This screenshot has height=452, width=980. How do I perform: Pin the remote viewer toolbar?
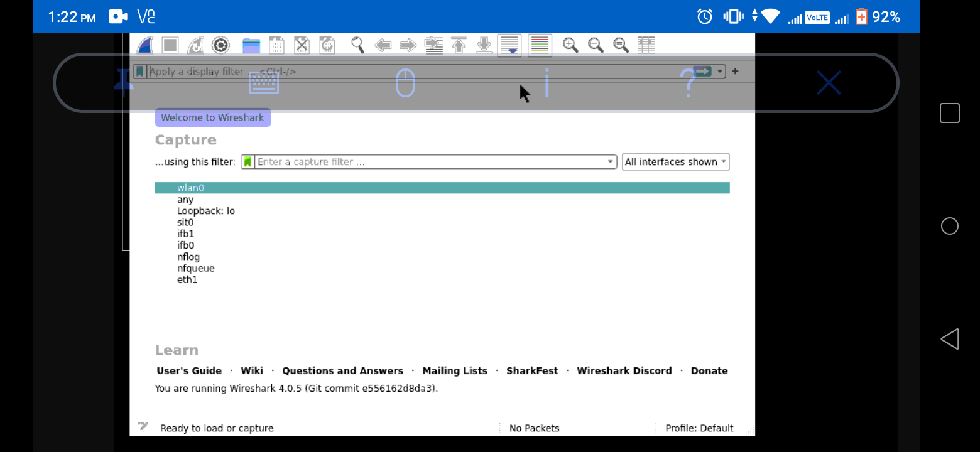point(124,82)
